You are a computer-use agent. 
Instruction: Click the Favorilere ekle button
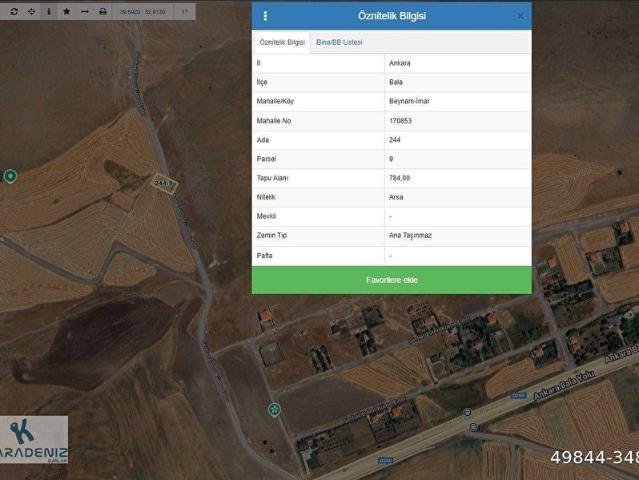pos(391,280)
